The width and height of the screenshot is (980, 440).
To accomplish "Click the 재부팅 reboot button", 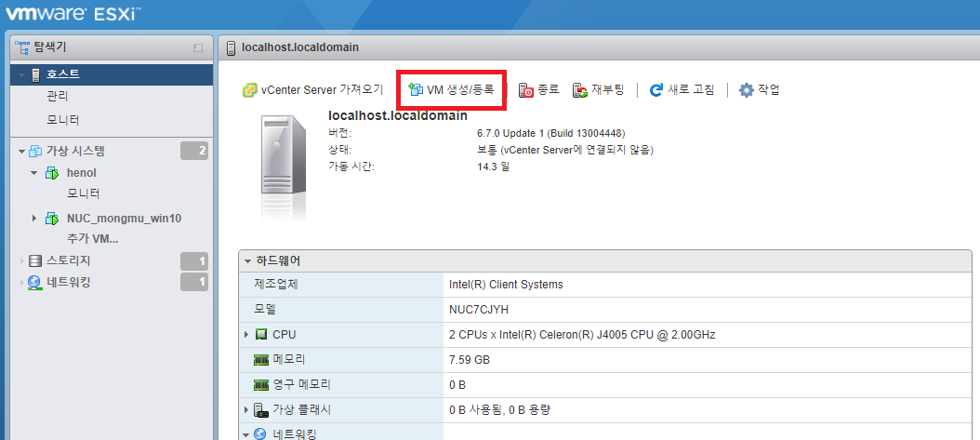I will tap(598, 90).
